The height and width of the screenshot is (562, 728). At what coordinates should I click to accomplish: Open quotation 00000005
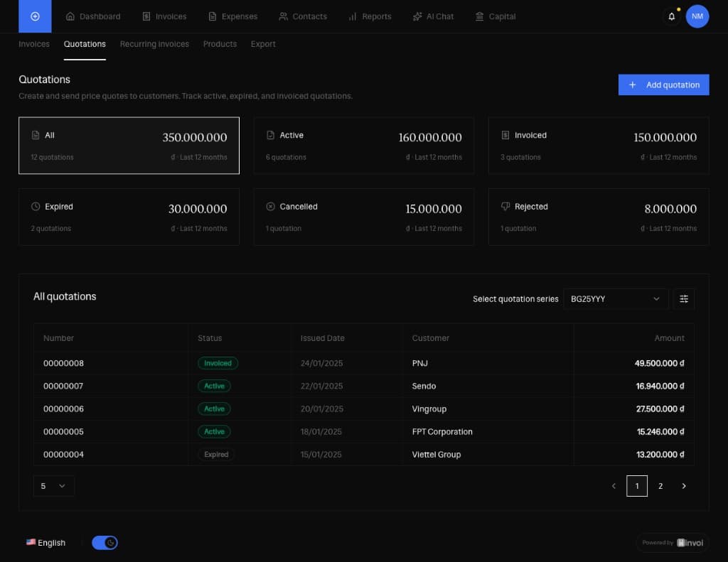pos(63,431)
